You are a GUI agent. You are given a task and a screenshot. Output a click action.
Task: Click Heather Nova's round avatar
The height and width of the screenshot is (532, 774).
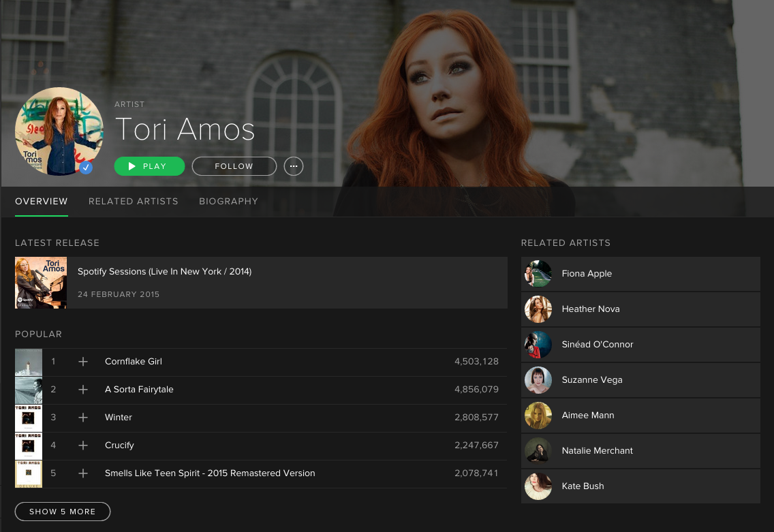(x=538, y=309)
